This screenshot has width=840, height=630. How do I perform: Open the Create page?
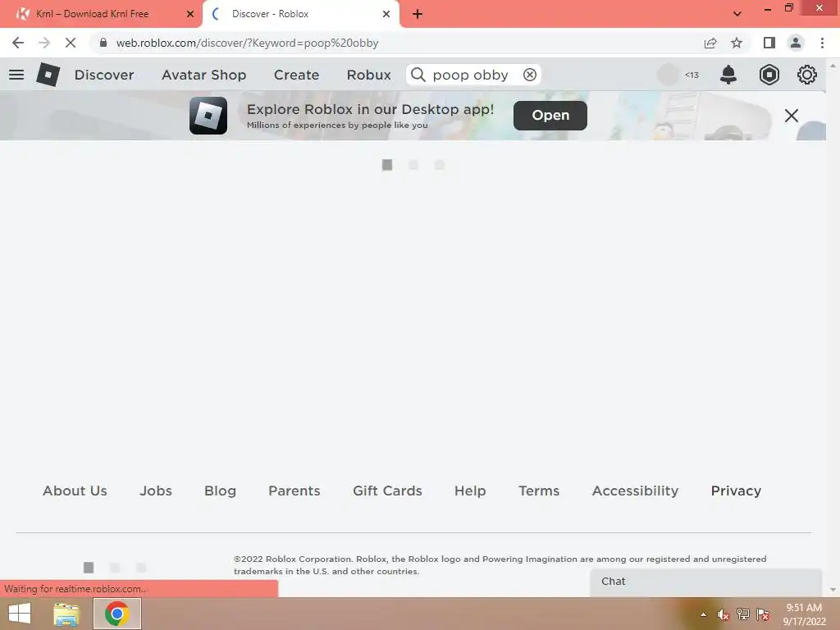pyautogui.click(x=296, y=75)
